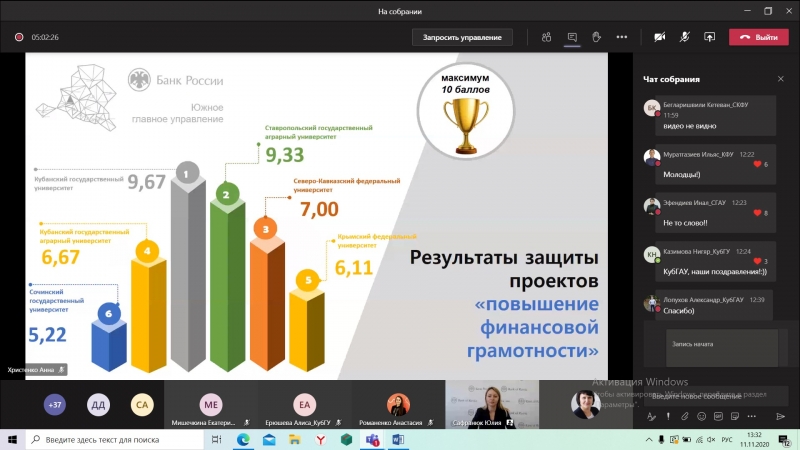The image size is (800, 450).
Task: Open the more actions ellipsis in meeting toolbar
Action: click(621, 37)
